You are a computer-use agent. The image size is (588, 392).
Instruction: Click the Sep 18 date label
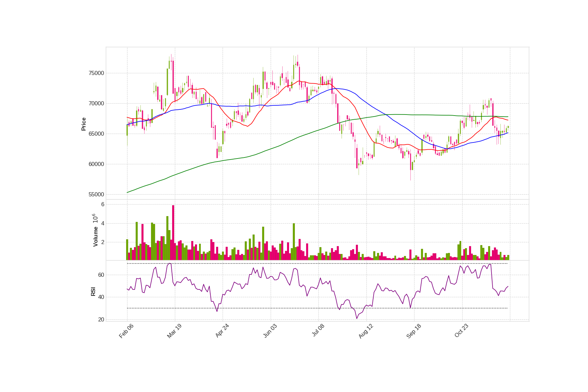coord(414,331)
